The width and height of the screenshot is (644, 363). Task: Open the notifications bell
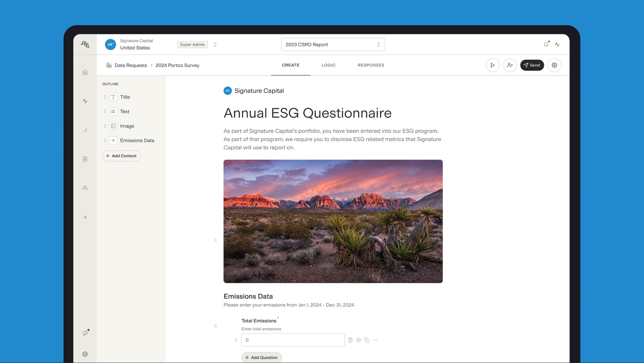(546, 44)
